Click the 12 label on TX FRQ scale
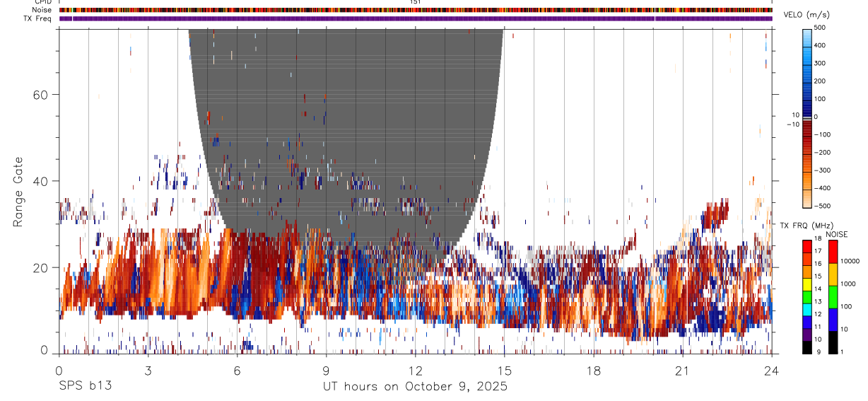This screenshot has height=401, width=868. click(818, 315)
